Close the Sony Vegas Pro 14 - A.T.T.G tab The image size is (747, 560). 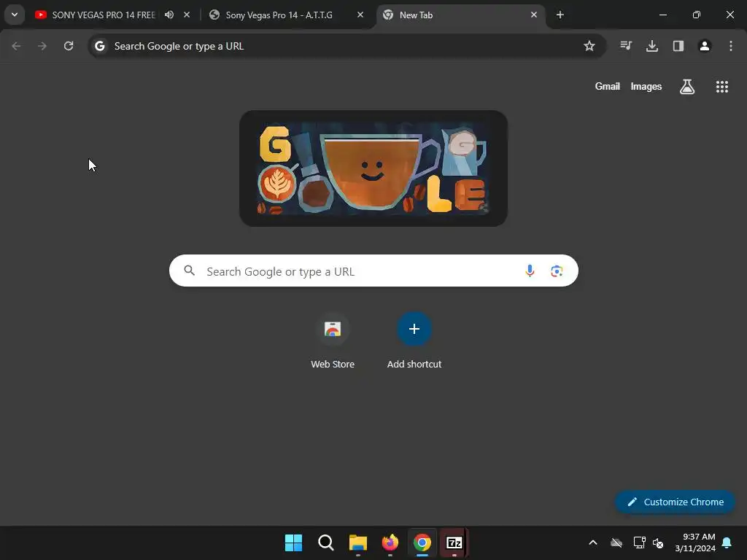tap(360, 15)
